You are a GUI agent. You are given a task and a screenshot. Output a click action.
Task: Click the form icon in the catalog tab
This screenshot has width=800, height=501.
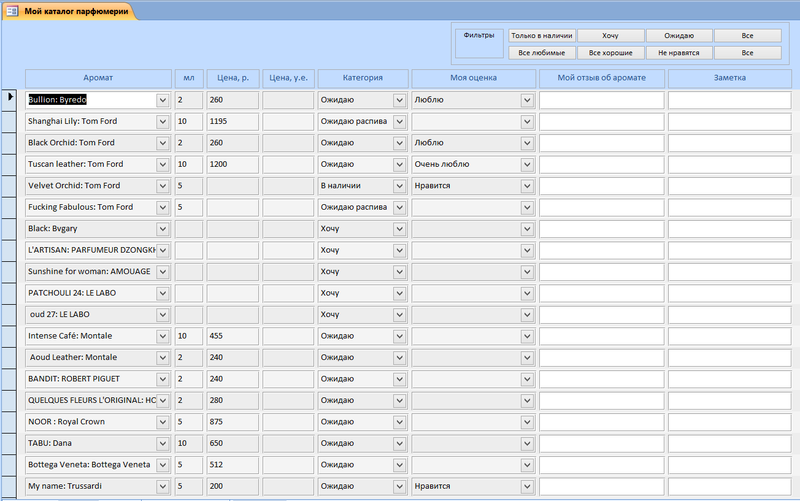coord(12,11)
